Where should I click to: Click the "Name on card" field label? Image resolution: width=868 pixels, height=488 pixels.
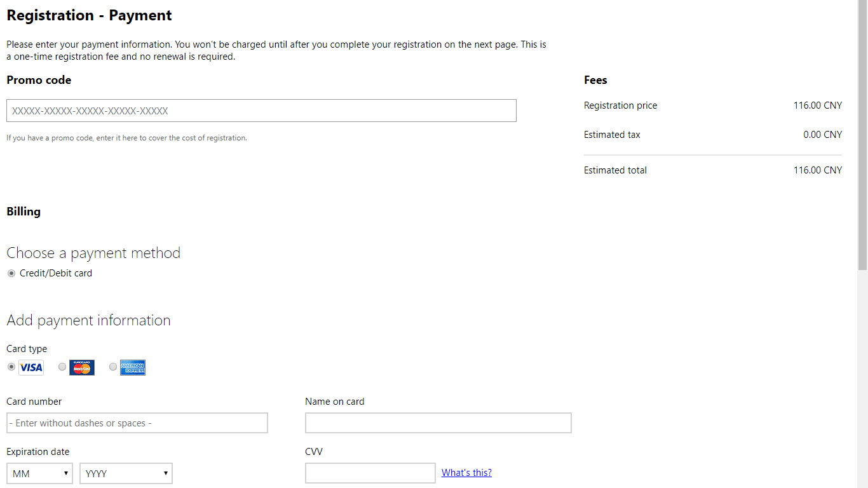[x=335, y=402]
